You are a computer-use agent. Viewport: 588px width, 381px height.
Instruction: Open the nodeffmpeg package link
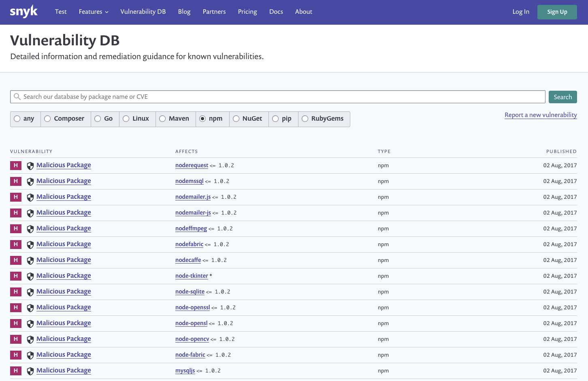(x=191, y=228)
